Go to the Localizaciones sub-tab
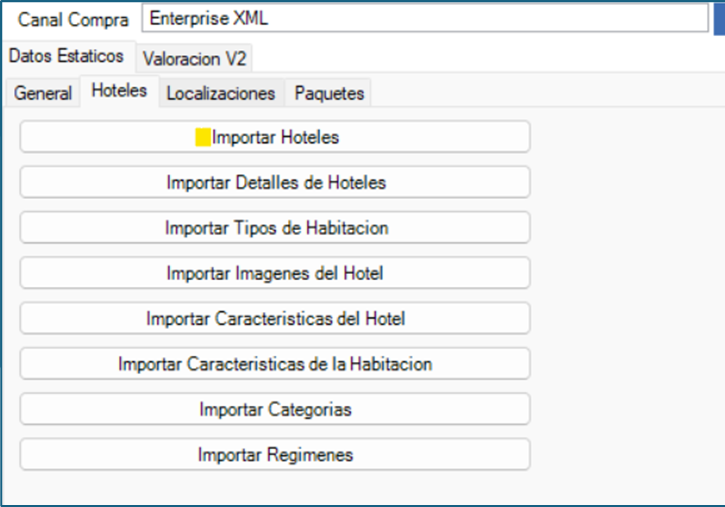This screenshot has height=507, width=725. [x=221, y=93]
